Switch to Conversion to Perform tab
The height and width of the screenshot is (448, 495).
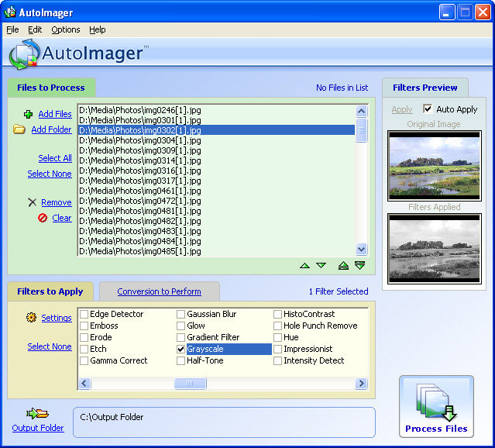click(159, 291)
